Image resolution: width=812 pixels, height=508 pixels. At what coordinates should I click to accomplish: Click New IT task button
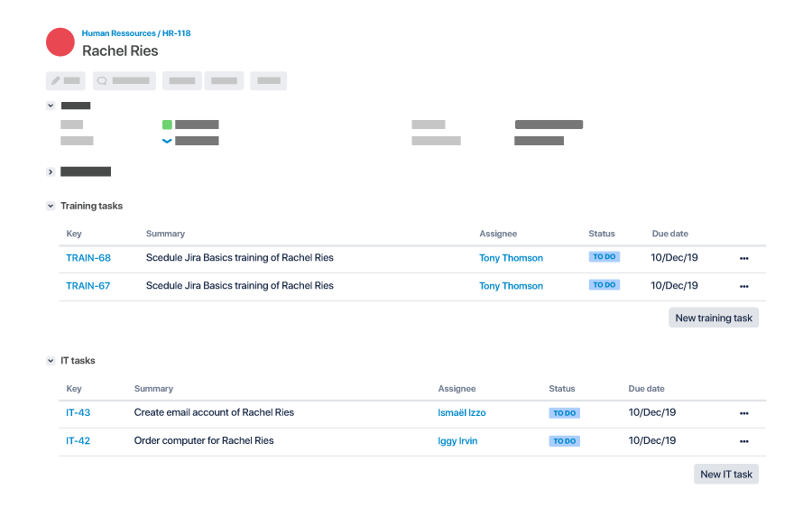coord(726,475)
